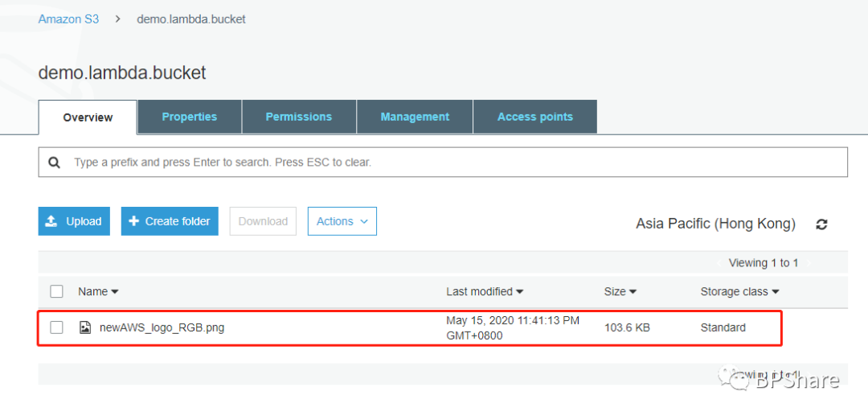Follow the Amazon S3 breadcrumb link
The height and width of the screenshot is (416, 868).
point(68,19)
